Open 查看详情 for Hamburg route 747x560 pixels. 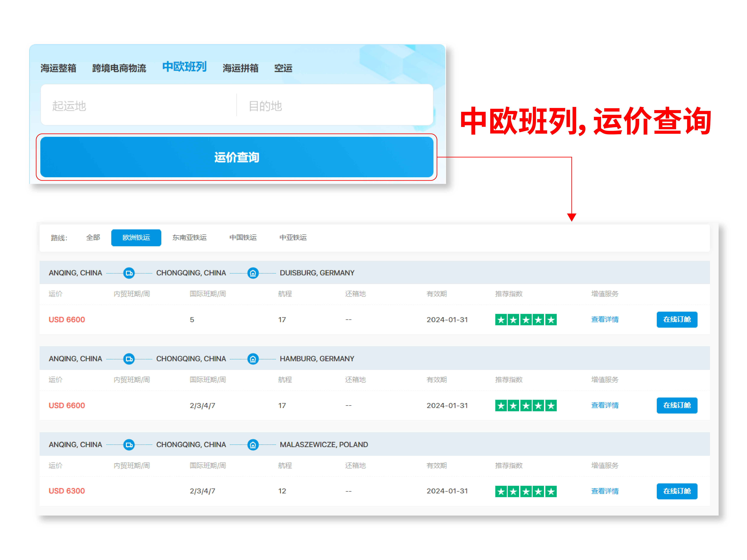605,405
